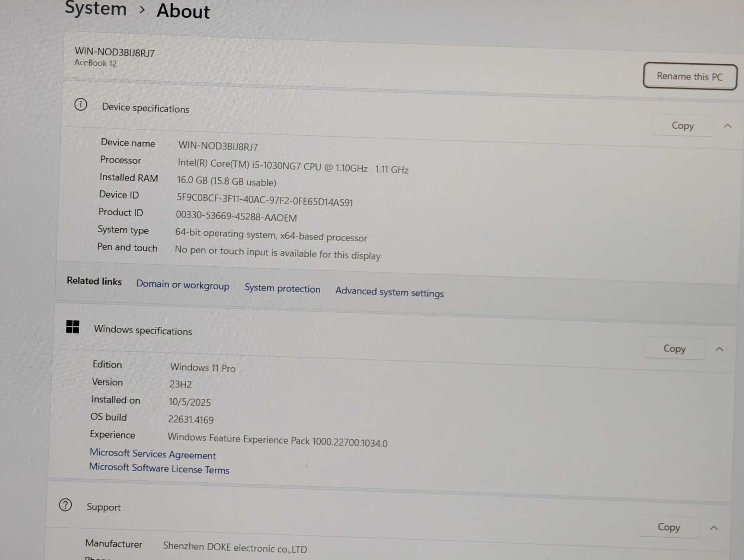Click the Support header title
The height and width of the screenshot is (560, 744).
pyautogui.click(x=103, y=507)
